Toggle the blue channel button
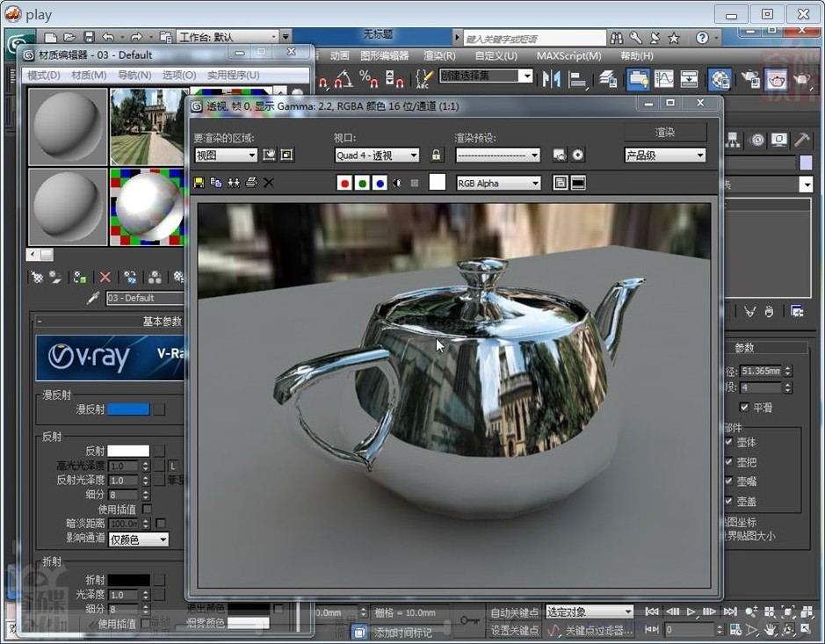 pos(380,183)
